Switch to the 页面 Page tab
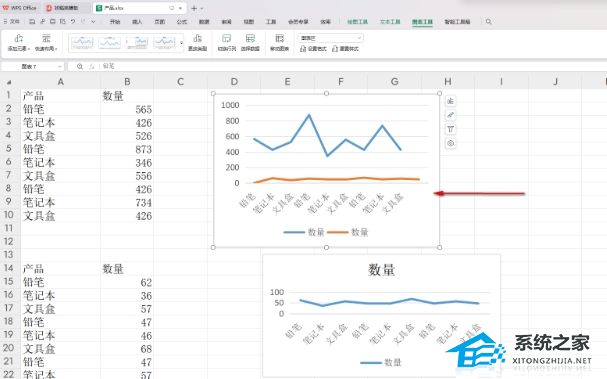 coord(159,22)
